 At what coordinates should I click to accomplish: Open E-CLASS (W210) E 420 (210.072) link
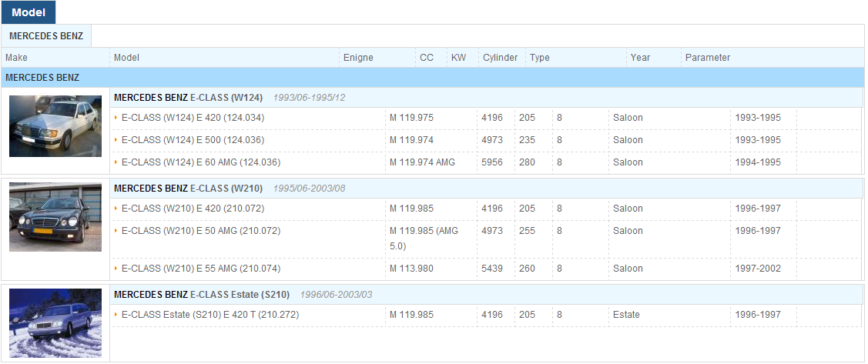pyautogui.click(x=193, y=209)
